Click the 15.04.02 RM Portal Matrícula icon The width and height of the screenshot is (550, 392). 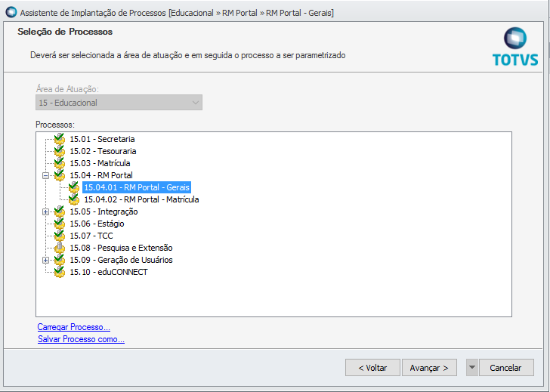[x=73, y=199]
